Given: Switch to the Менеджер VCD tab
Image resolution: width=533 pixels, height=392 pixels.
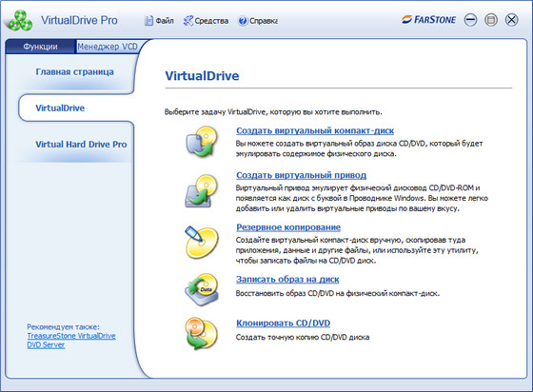Looking at the screenshot, I should pyautogui.click(x=108, y=47).
